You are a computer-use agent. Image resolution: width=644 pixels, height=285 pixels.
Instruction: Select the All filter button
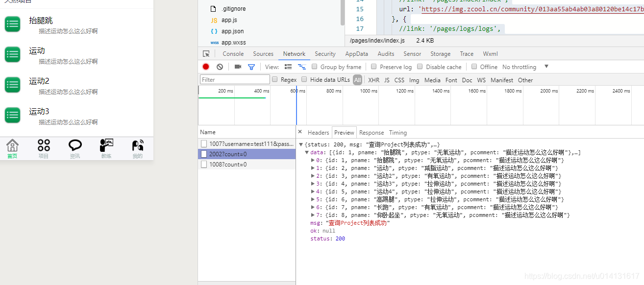357,80
